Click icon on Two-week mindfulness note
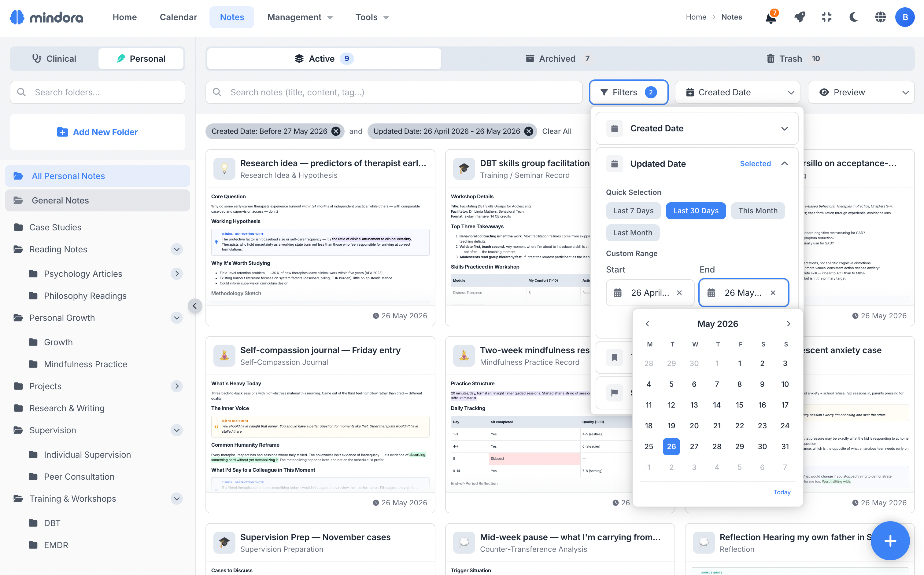The height and width of the screenshot is (575, 924). (464, 356)
